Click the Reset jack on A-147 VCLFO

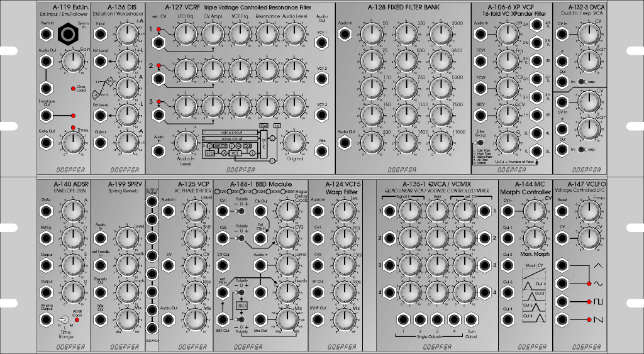[x=562, y=211]
